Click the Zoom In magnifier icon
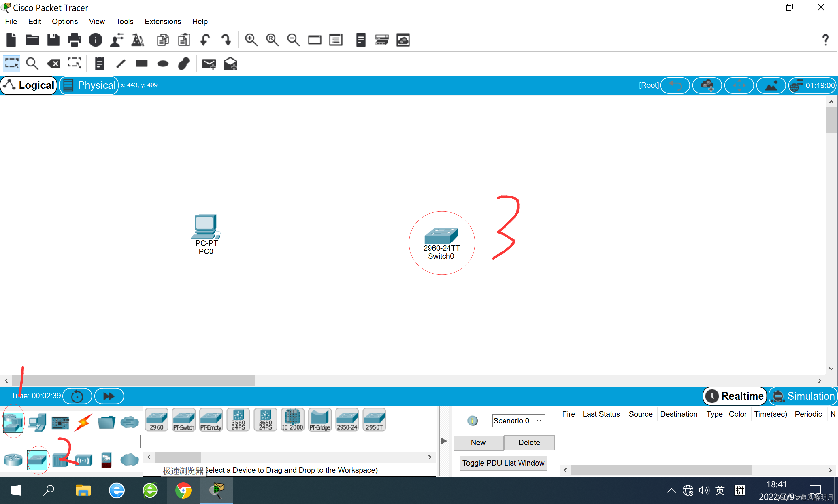The height and width of the screenshot is (504, 838). (x=251, y=40)
